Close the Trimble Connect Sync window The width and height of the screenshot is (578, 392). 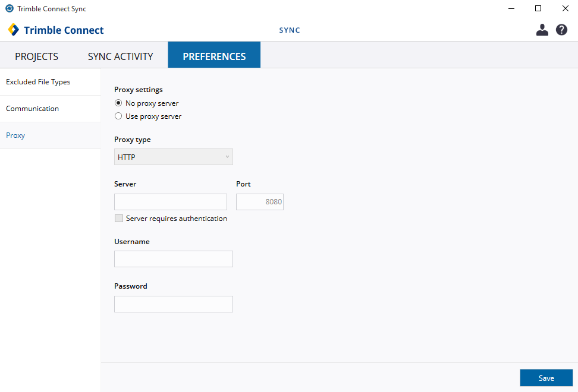[x=565, y=8]
